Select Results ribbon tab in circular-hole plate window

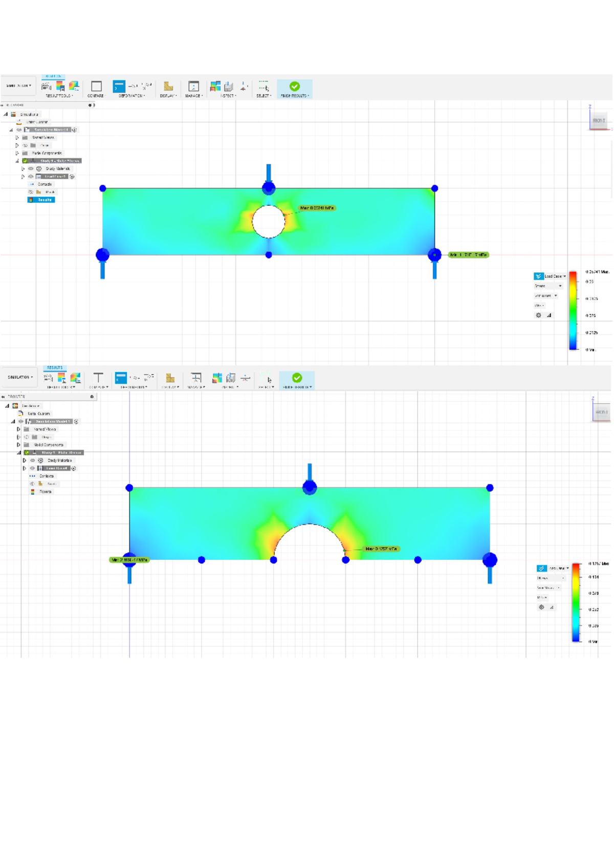[x=53, y=76]
